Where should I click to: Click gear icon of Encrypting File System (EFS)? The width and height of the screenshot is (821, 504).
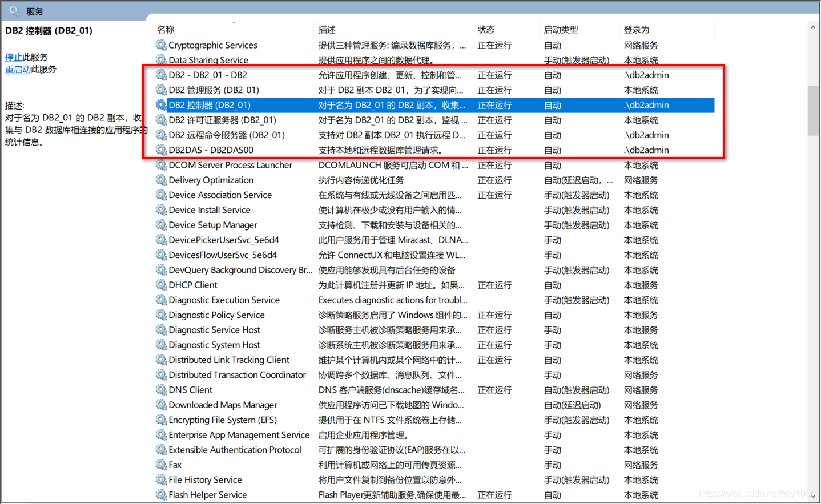(161, 420)
